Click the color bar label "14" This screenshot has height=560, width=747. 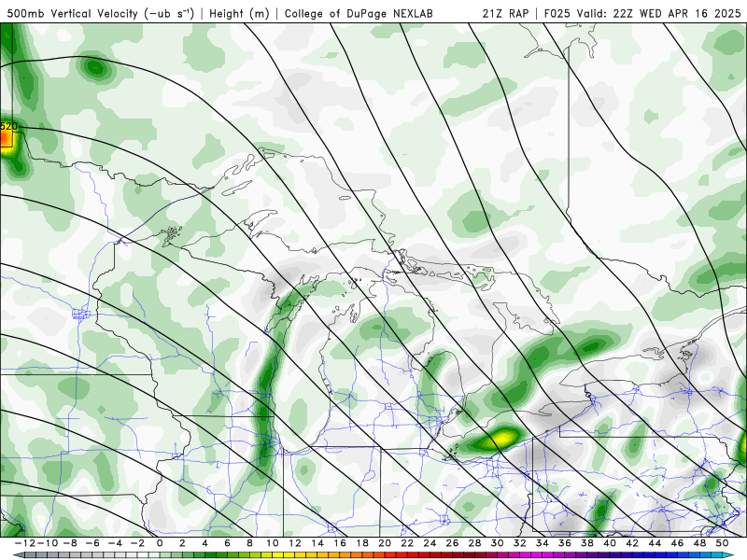tap(317, 543)
